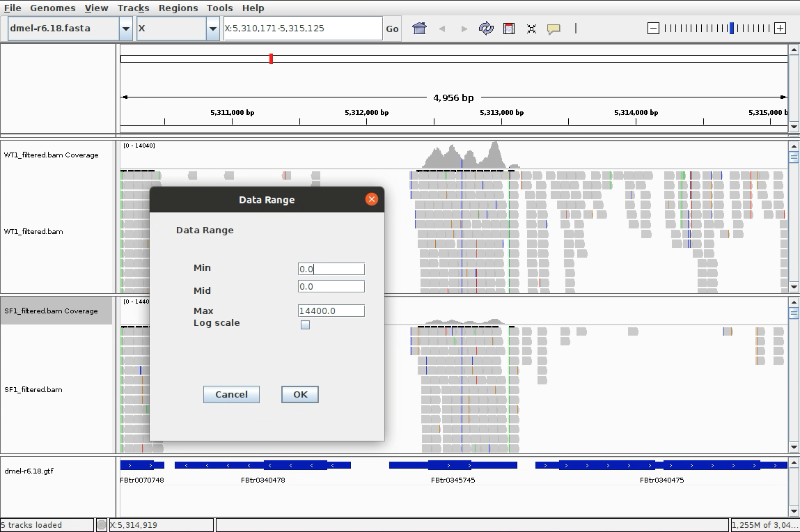Open the Tracks menu

[x=133, y=8]
